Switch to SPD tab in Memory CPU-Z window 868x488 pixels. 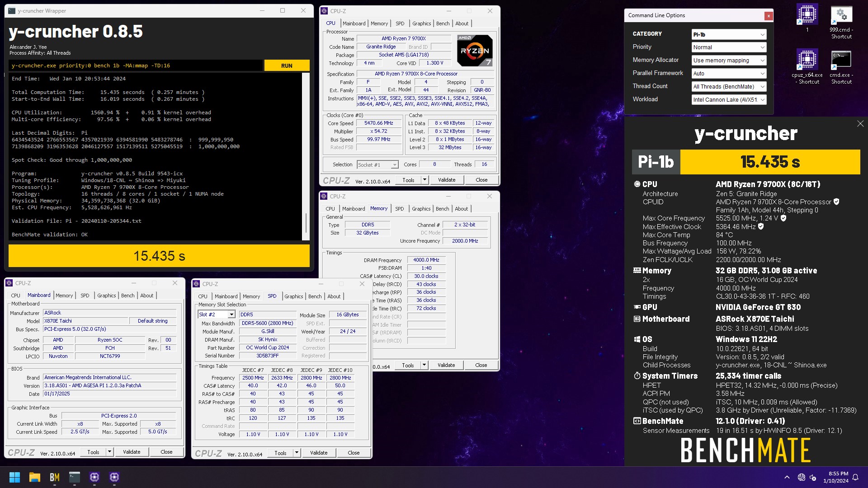point(399,209)
